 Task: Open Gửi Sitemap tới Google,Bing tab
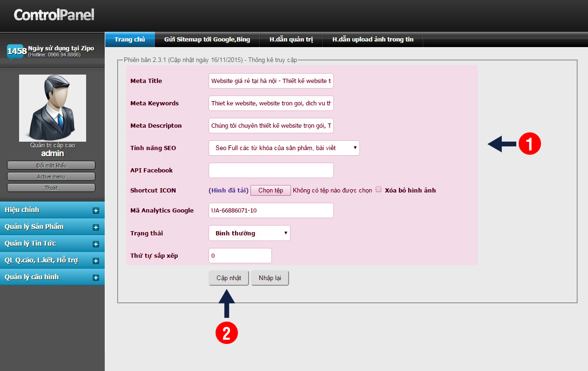click(x=207, y=40)
